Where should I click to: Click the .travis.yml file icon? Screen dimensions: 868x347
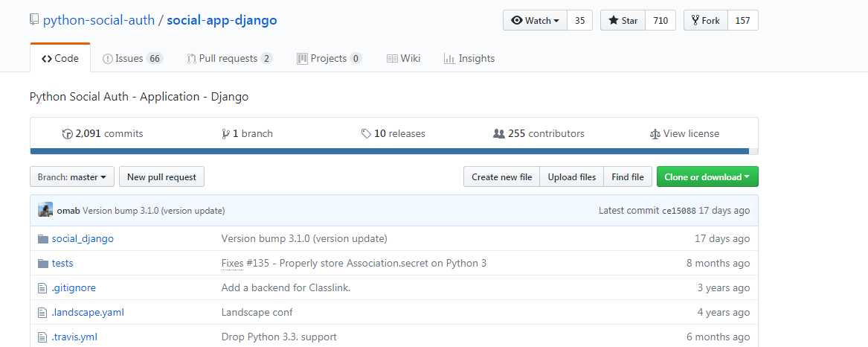pyautogui.click(x=42, y=337)
